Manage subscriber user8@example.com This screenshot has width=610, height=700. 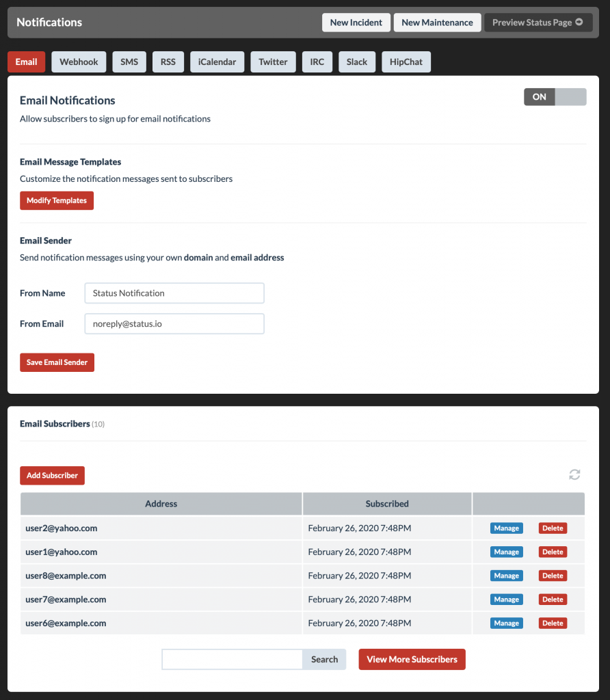[507, 576]
